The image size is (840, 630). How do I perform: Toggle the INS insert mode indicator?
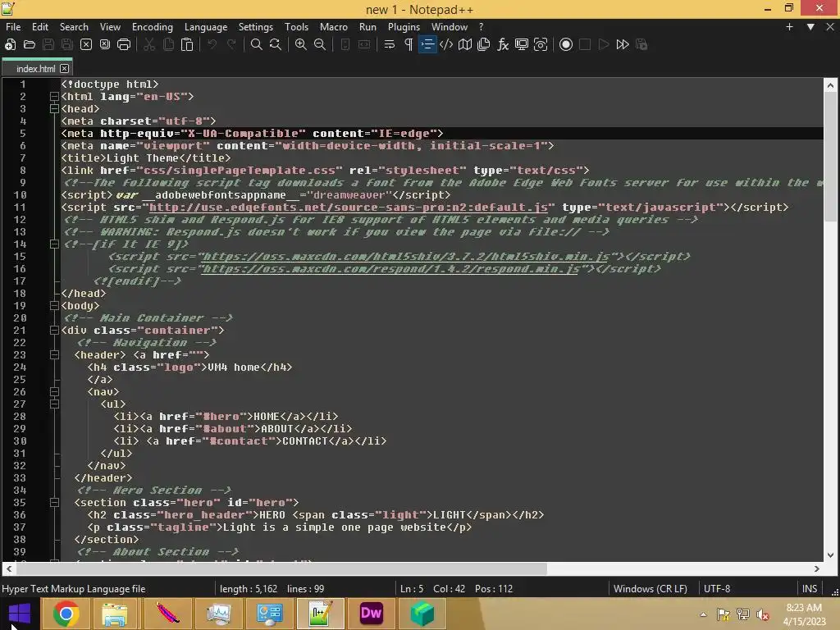(810, 589)
